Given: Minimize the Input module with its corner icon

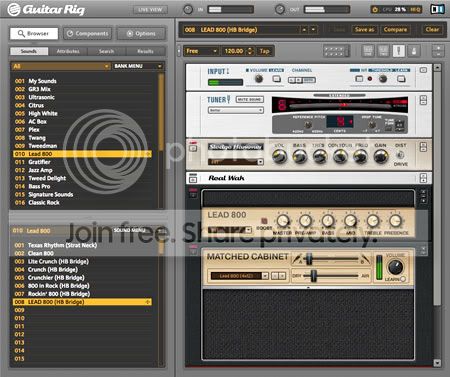Looking at the screenshot, I should point(423,70).
